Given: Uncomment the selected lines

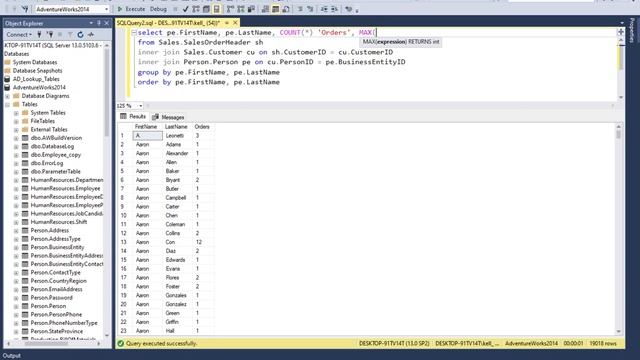Looking at the screenshot, I should click(x=310, y=9).
